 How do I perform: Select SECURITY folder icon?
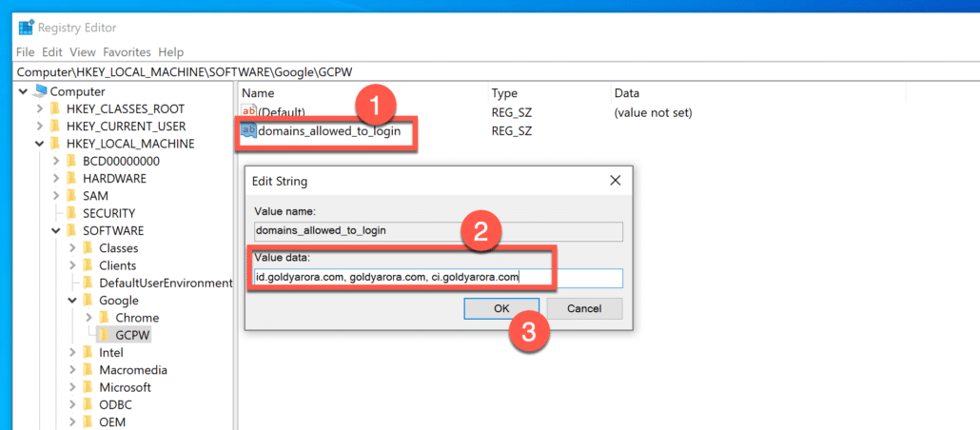(72, 213)
